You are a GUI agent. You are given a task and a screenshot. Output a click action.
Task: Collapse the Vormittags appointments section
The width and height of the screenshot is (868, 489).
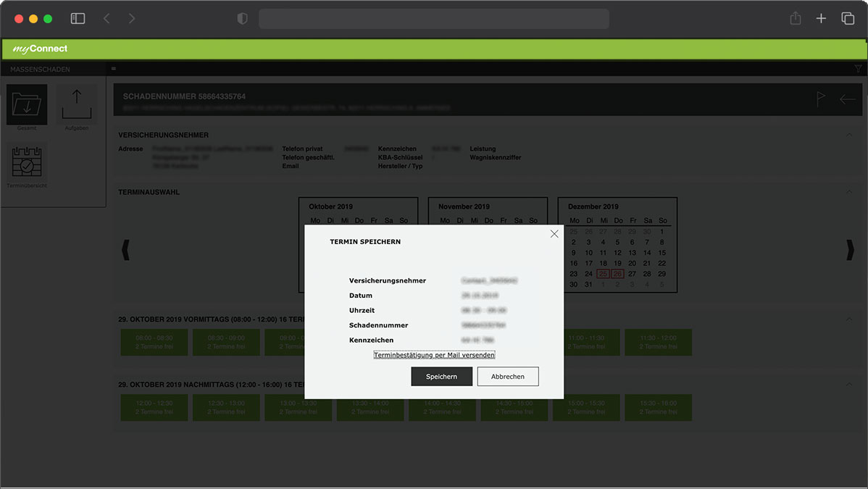point(849,319)
